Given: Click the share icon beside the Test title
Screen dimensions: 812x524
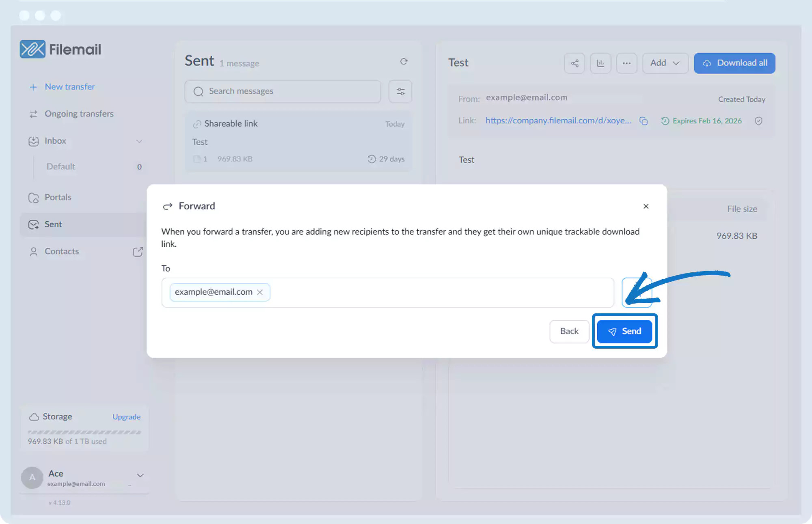Looking at the screenshot, I should 574,63.
